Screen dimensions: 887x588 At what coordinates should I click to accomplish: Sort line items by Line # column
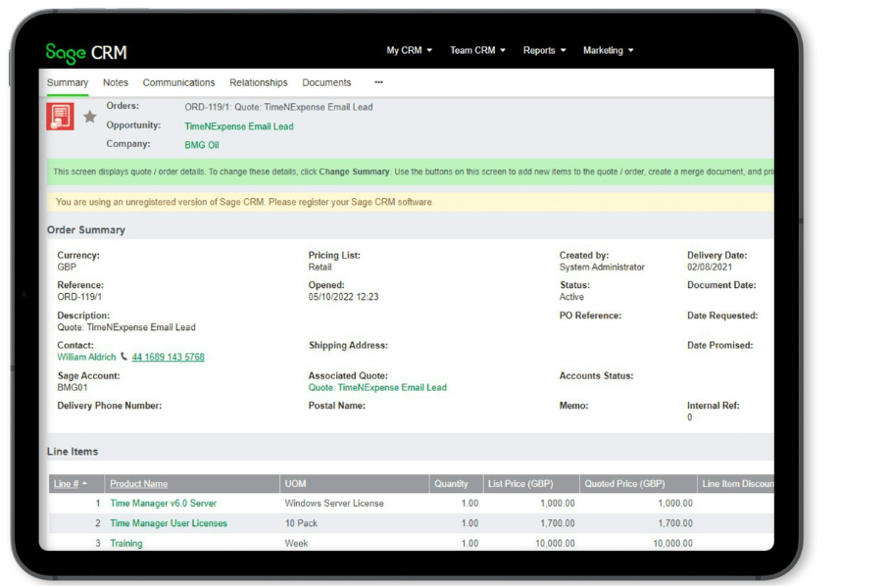[x=71, y=484]
